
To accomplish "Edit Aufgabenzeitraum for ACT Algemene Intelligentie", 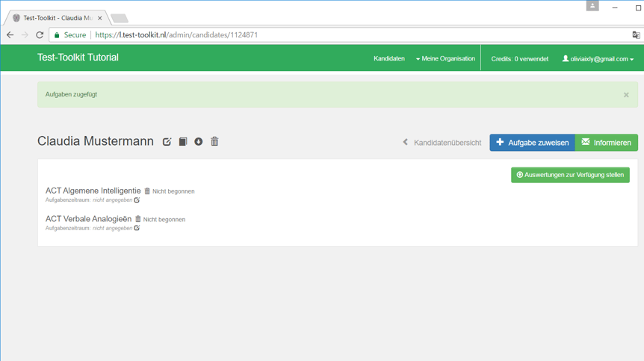I will click(x=137, y=200).
